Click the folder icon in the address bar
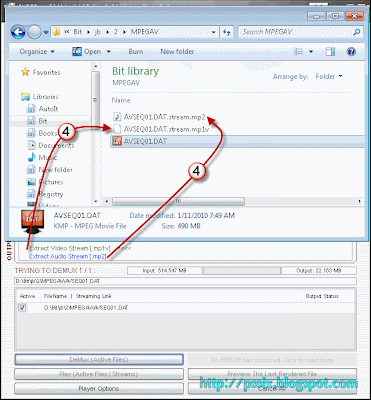Image resolution: width=371 pixels, height=400 pixels. [x=56, y=32]
